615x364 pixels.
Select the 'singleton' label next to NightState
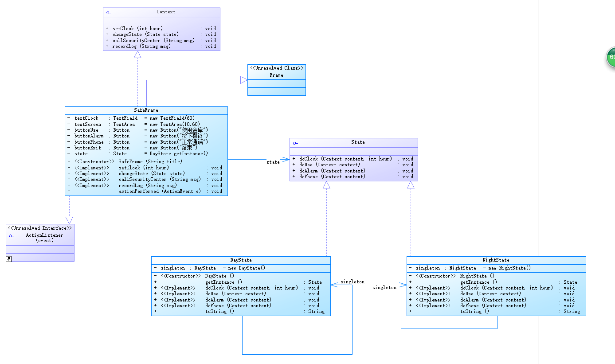click(384, 288)
